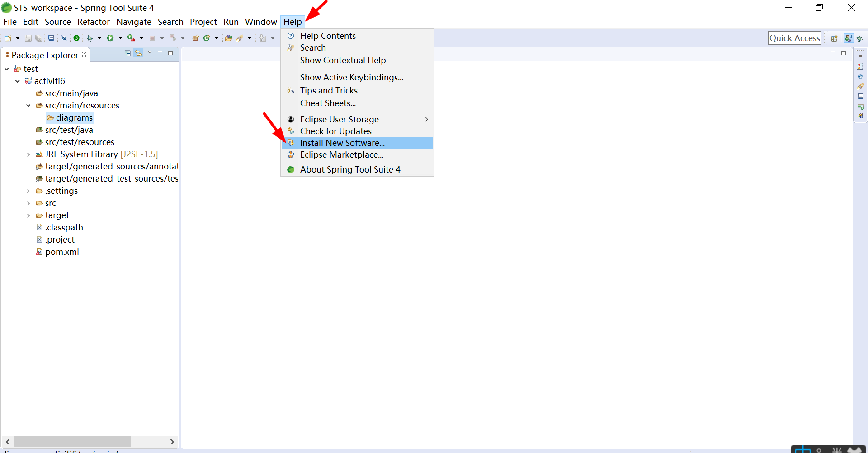
Task: Click the Quick Access search field
Action: coord(794,38)
